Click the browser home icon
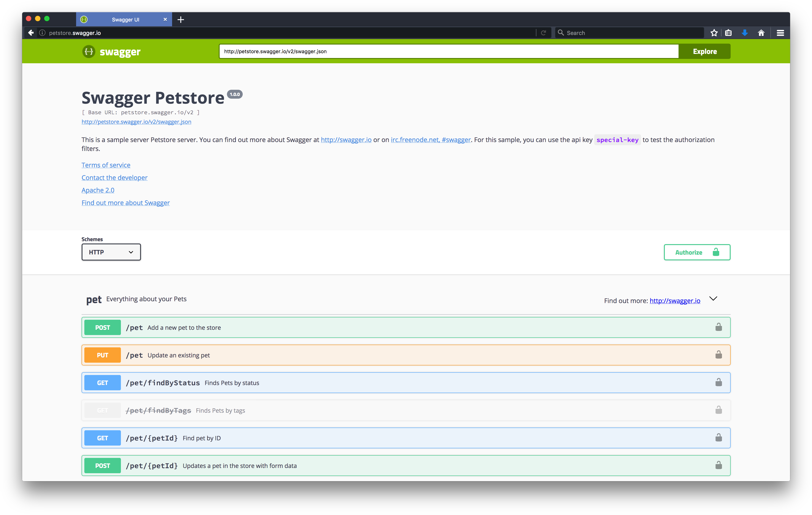 click(x=761, y=33)
